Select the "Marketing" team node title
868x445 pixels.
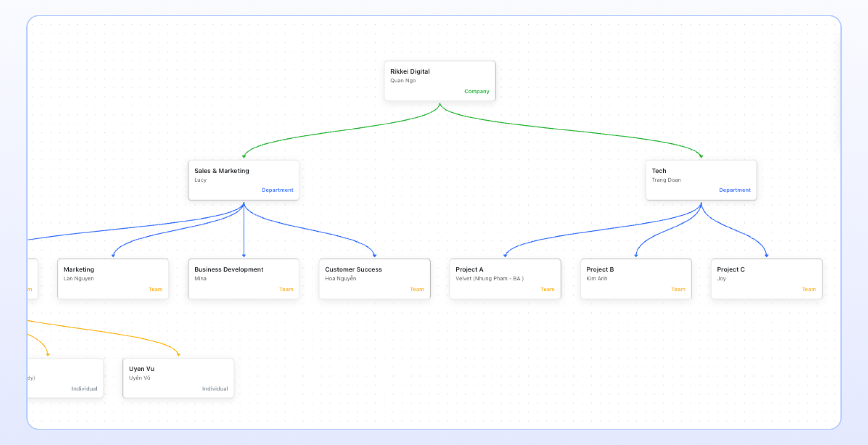tap(79, 269)
